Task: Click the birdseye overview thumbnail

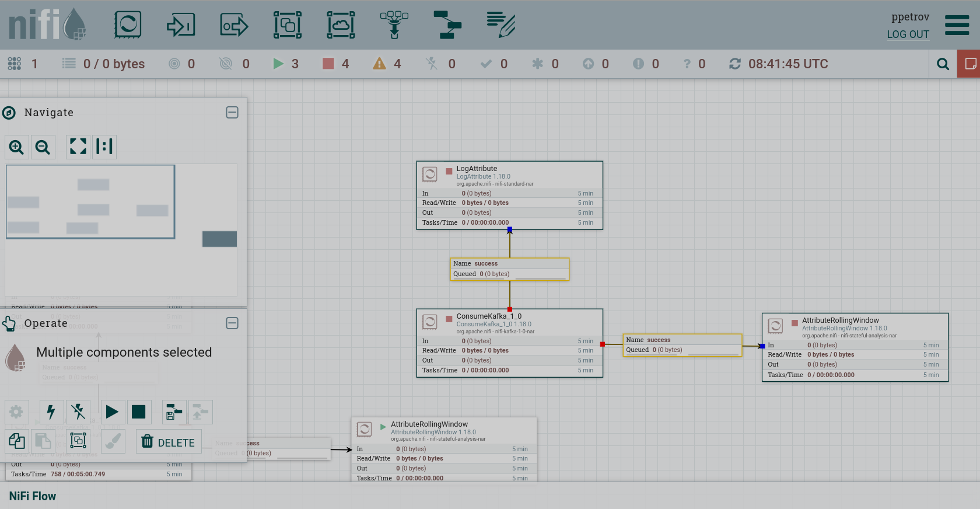Action: click(x=121, y=230)
